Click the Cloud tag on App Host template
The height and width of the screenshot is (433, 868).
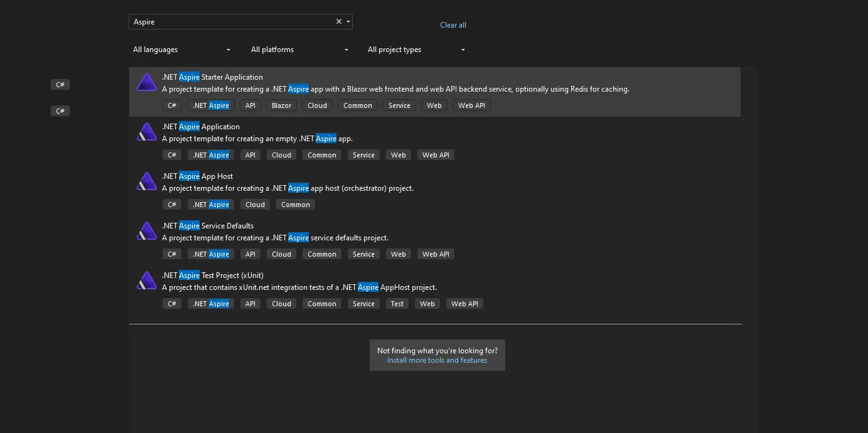(x=255, y=205)
